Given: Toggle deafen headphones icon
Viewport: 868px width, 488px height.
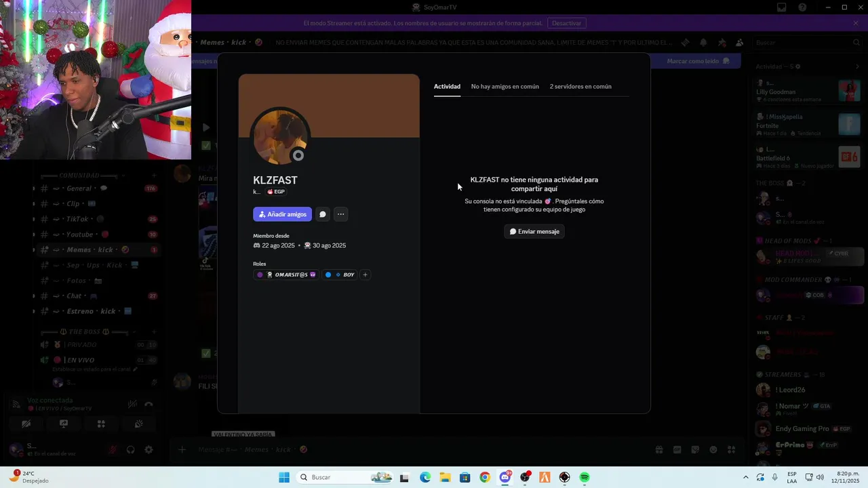Looking at the screenshot, I should (131, 449).
